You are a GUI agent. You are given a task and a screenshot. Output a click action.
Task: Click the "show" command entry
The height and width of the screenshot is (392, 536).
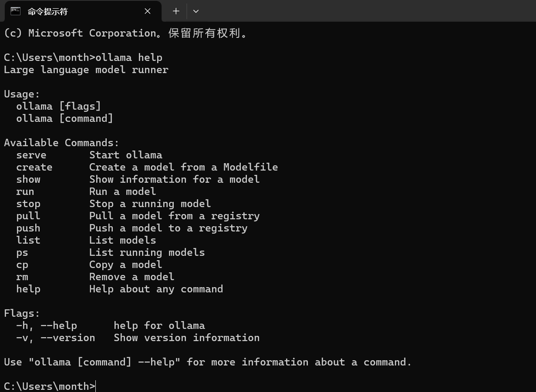click(x=28, y=179)
